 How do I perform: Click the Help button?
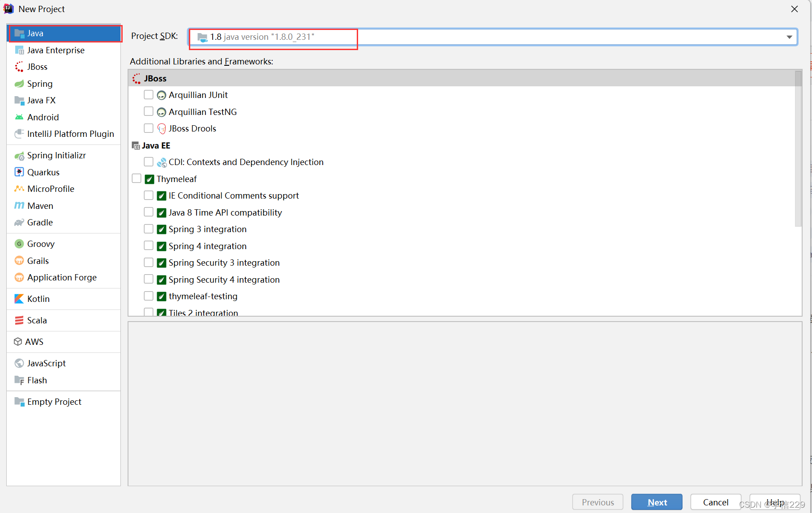click(775, 502)
